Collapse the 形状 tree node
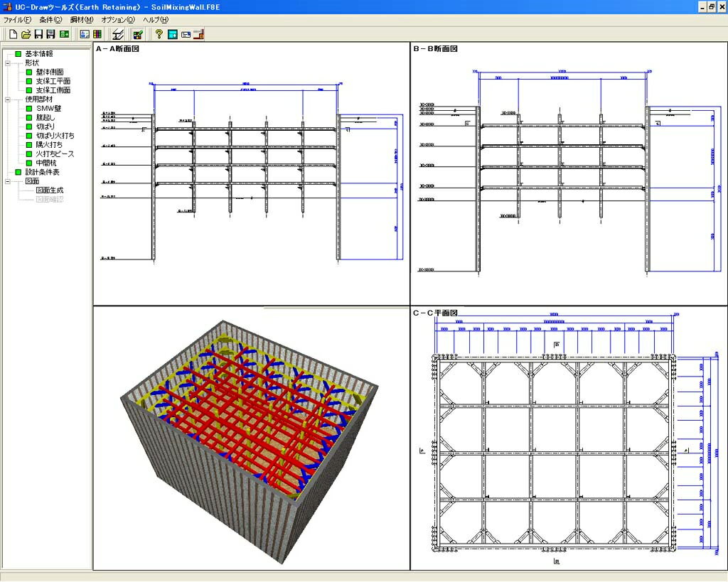The width and height of the screenshot is (728, 582). tap(8, 63)
